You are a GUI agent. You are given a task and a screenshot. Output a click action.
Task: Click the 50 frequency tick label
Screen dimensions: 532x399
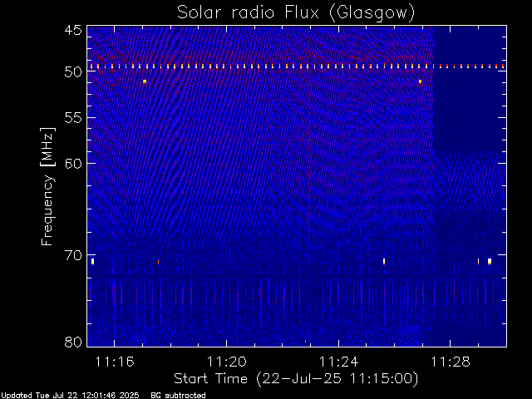(x=73, y=71)
